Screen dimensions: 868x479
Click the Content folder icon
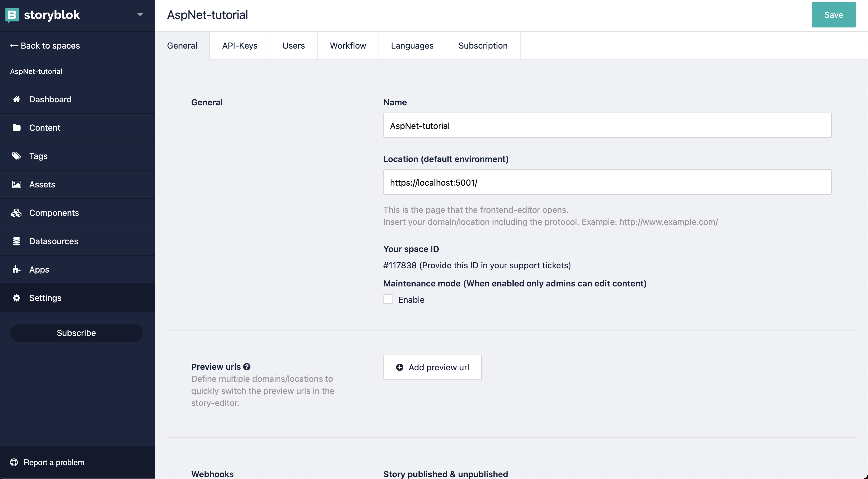coord(17,128)
